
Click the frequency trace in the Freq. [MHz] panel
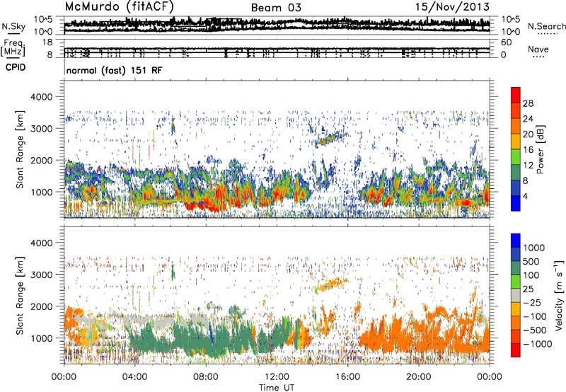(x=277, y=48)
